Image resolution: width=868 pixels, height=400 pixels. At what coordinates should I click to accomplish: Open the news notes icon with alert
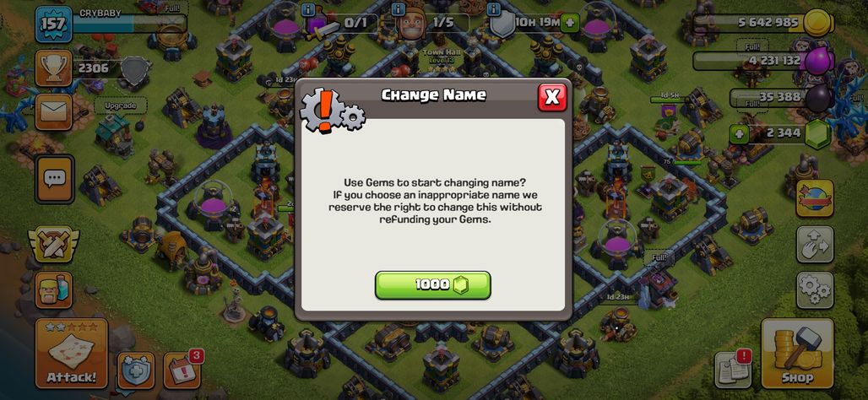coord(734,369)
